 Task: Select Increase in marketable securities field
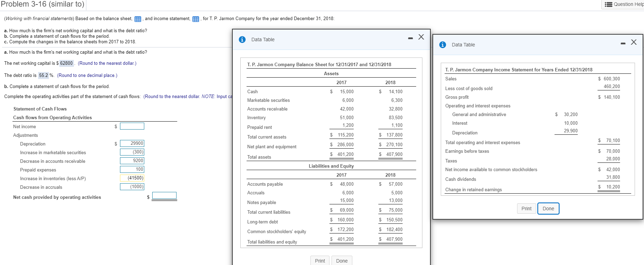point(132,152)
